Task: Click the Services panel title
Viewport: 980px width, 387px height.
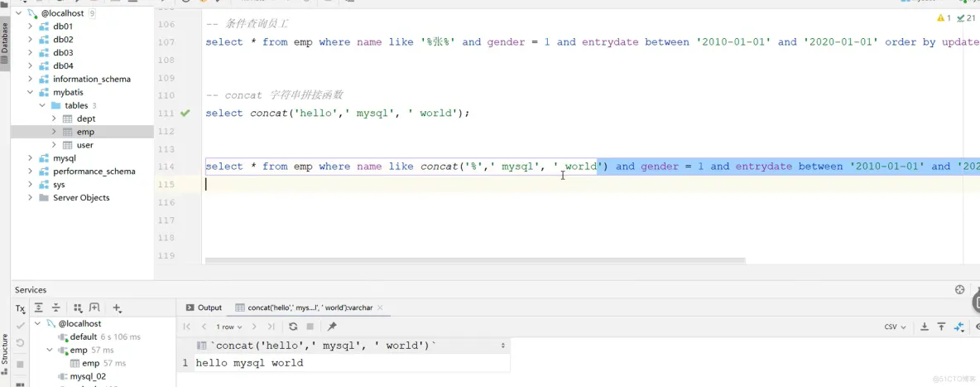Action: click(x=31, y=290)
